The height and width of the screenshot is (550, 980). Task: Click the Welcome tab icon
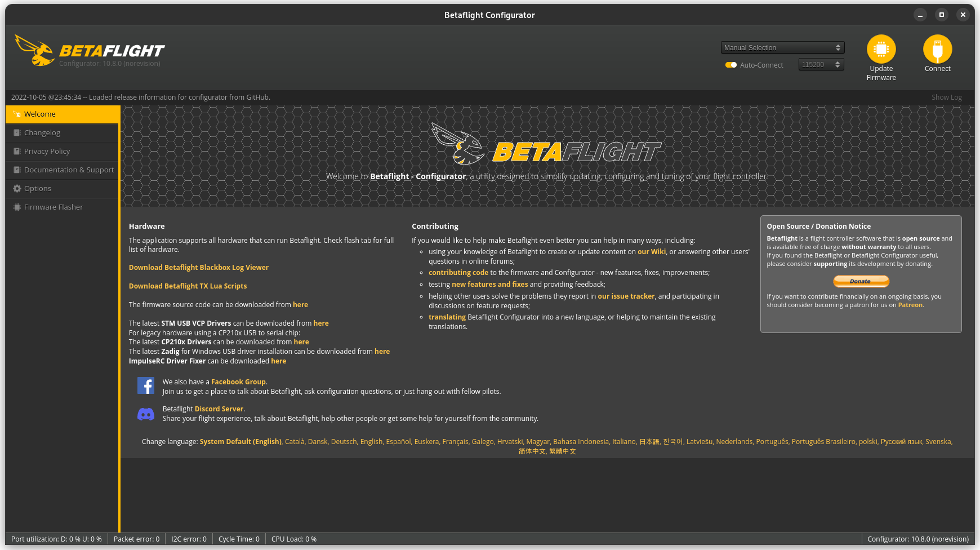[17, 114]
